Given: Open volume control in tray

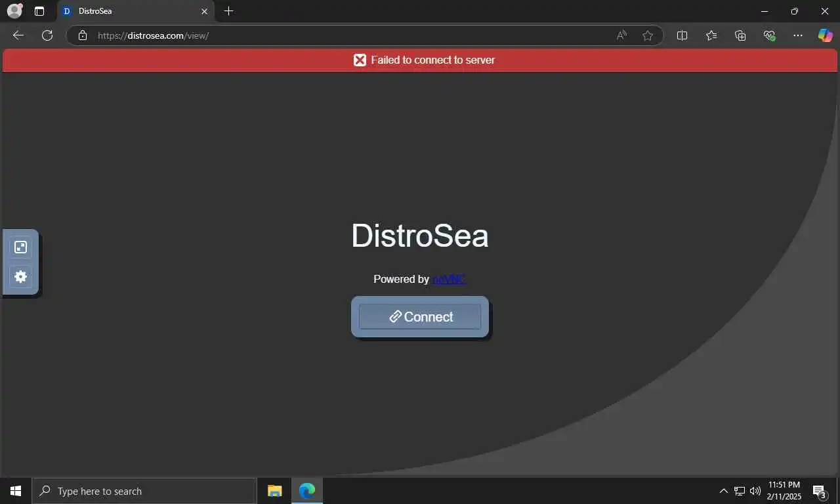Looking at the screenshot, I should (x=755, y=491).
